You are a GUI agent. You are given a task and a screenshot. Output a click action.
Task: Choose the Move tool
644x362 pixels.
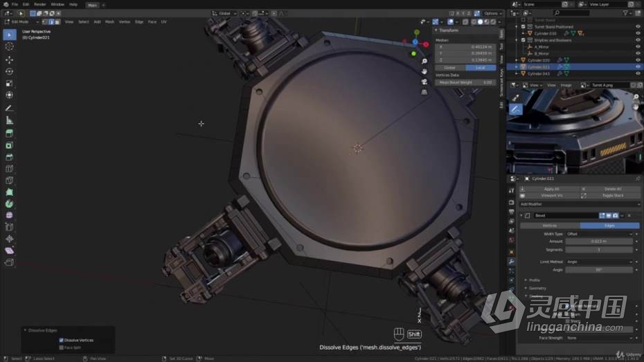[10, 60]
